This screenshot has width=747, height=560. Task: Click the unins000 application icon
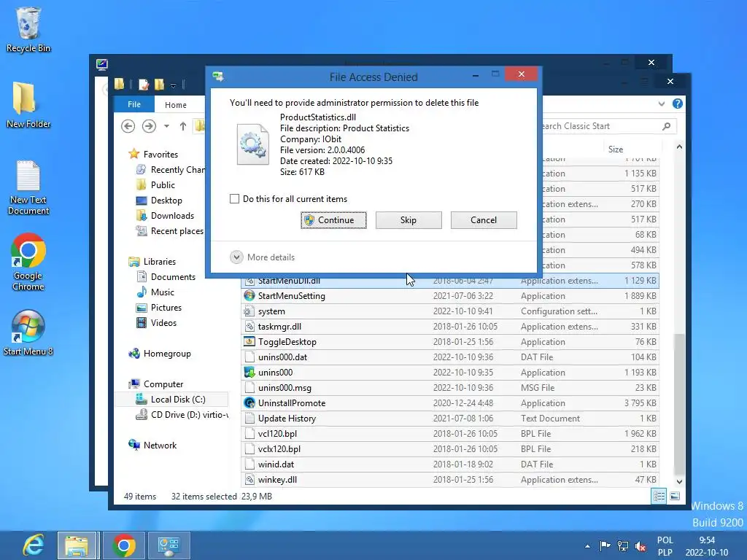point(249,373)
